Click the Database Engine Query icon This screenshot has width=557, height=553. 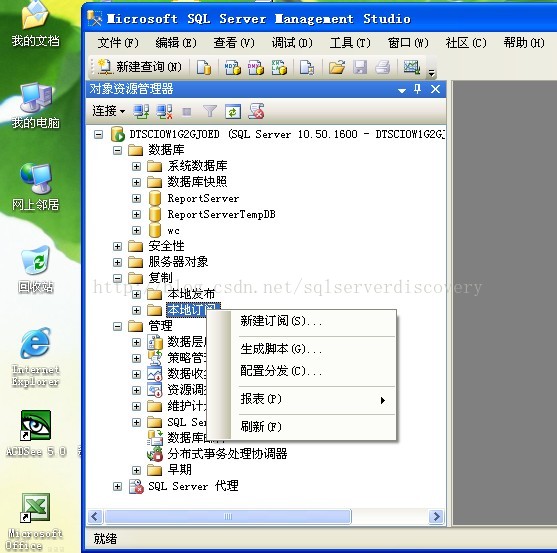204,67
